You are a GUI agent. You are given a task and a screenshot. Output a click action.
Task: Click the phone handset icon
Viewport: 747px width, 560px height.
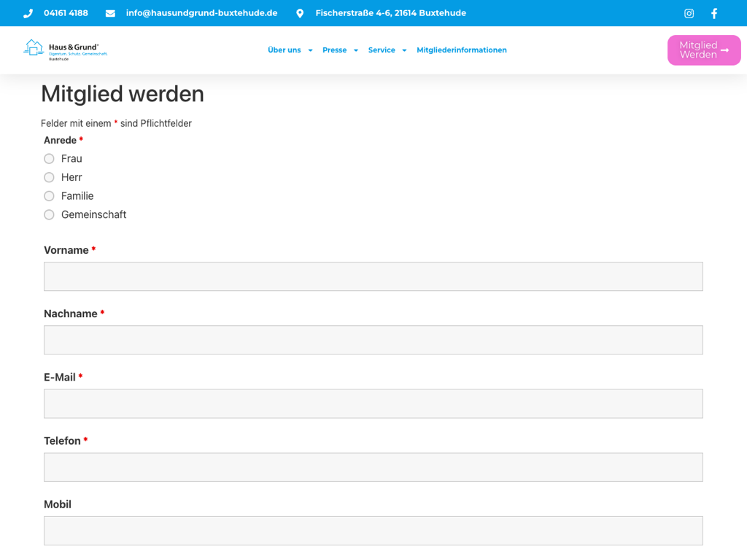point(28,13)
